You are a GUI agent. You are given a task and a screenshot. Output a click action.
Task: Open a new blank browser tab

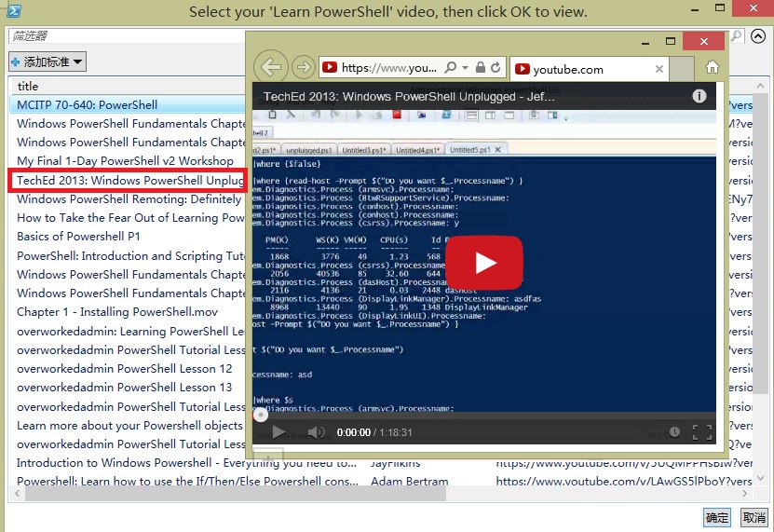tap(682, 69)
